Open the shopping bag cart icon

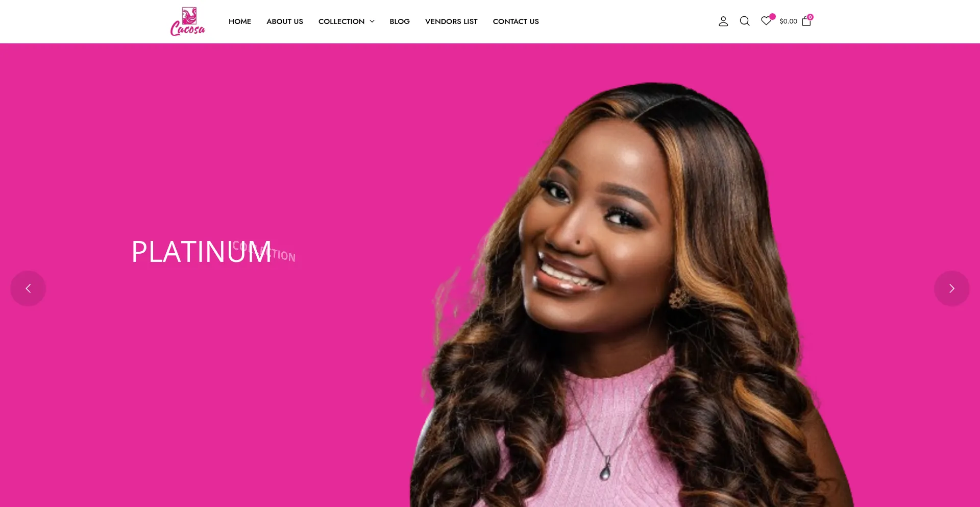[806, 21]
